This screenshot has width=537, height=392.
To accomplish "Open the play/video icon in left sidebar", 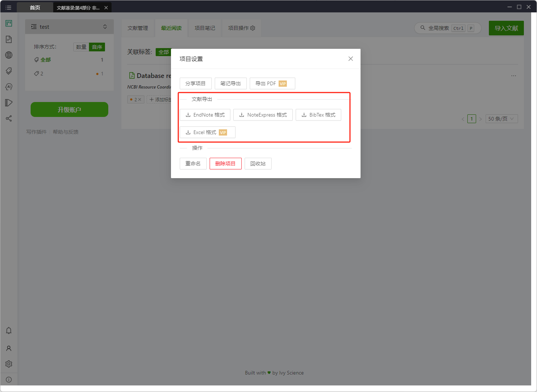I will click(x=9, y=103).
